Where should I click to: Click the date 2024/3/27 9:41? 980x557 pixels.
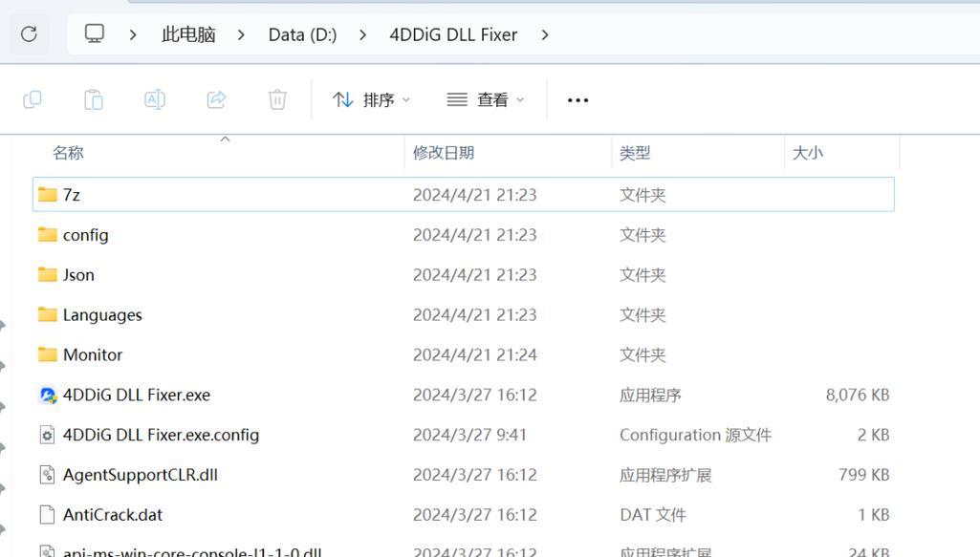pos(470,435)
